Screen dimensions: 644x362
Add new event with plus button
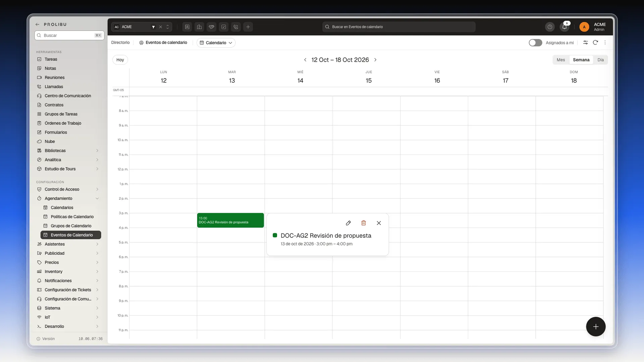(x=596, y=326)
